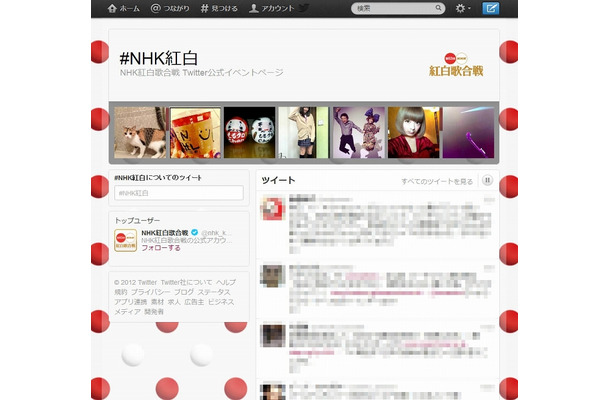610x400 pixels.
Task: Open the ブログ footer link
Action: [184, 292]
